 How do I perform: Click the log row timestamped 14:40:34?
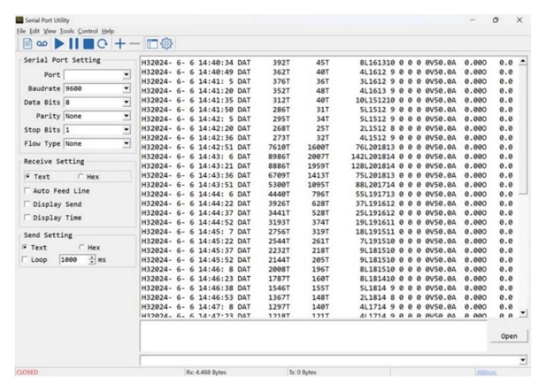tap(327, 63)
